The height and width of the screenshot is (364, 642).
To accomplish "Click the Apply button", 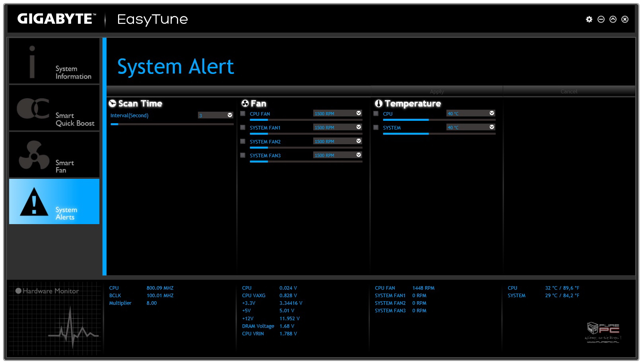I will tap(437, 91).
